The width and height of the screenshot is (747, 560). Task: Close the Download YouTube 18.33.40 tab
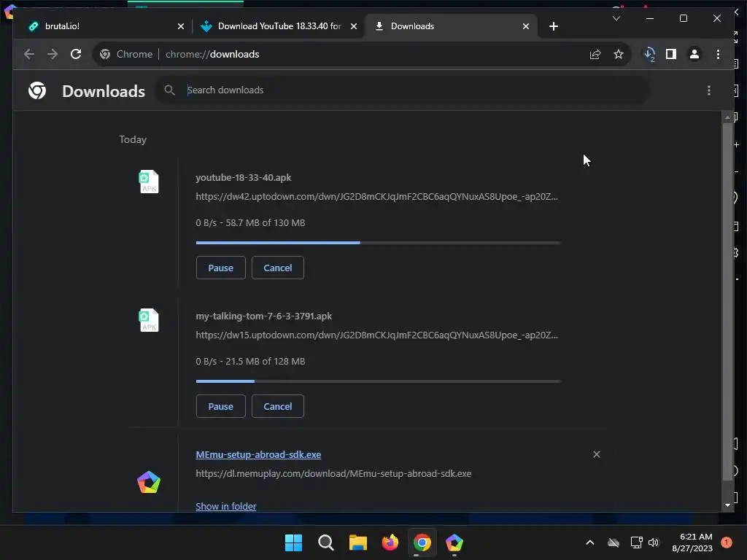click(x=354, y=26)
